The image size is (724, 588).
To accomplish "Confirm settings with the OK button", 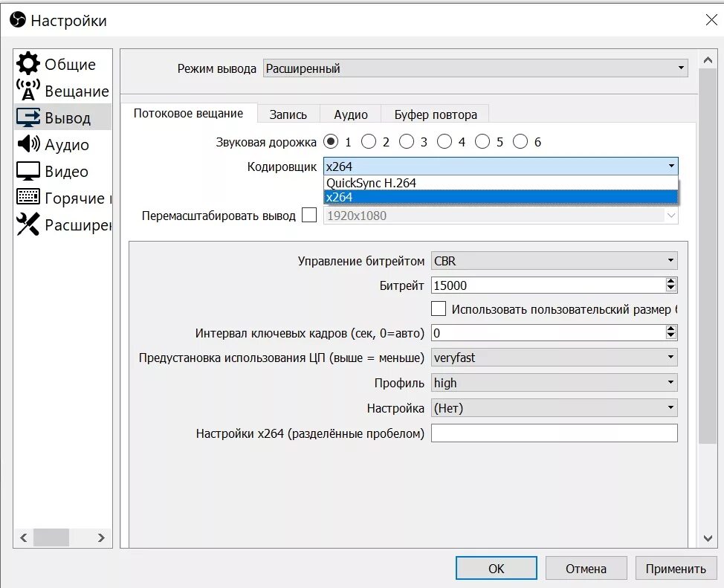I will (497, 568).
